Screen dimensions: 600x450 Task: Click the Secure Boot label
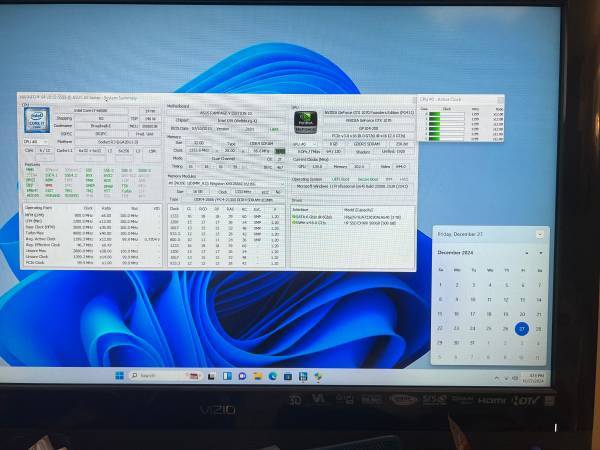coord(367,179)
